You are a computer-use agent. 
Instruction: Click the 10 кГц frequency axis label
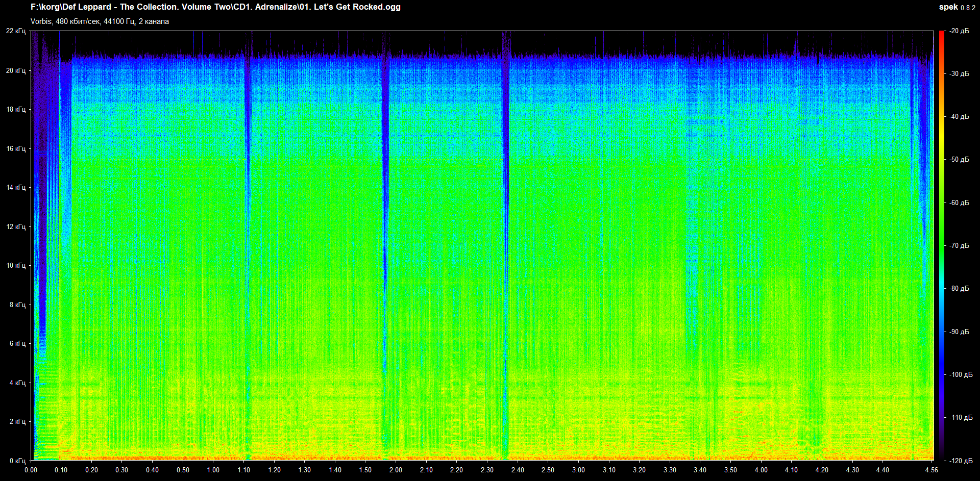coord(16,265)
